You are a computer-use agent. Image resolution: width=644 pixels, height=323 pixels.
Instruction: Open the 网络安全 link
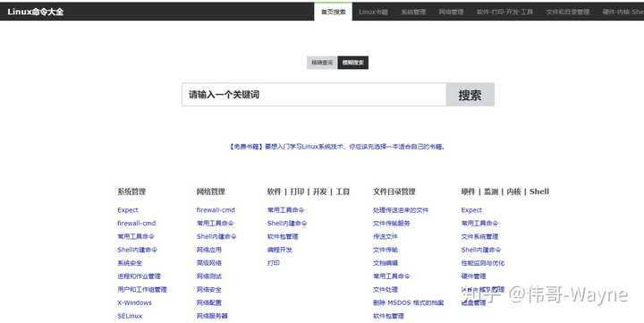point(209,289)
